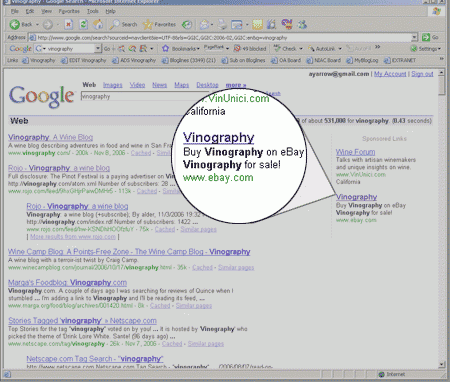Viewport: 450px width, 382px height.
Task: Click the Refresh page icon
Action: (x=83, y=24)
